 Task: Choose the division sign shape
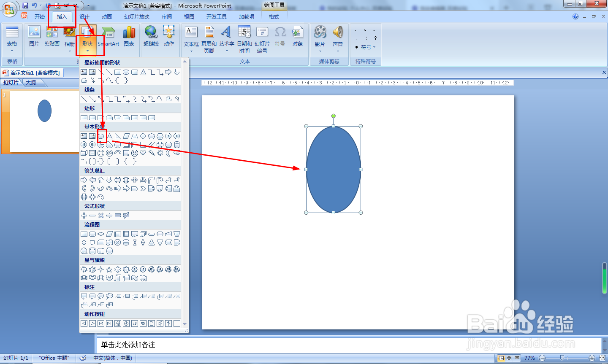[109, 216]
